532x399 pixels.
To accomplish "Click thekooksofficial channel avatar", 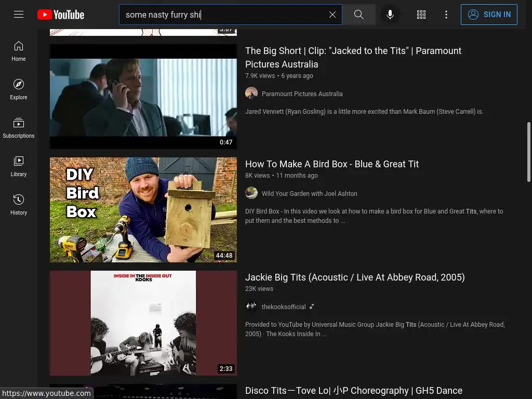I will point(251,306).
